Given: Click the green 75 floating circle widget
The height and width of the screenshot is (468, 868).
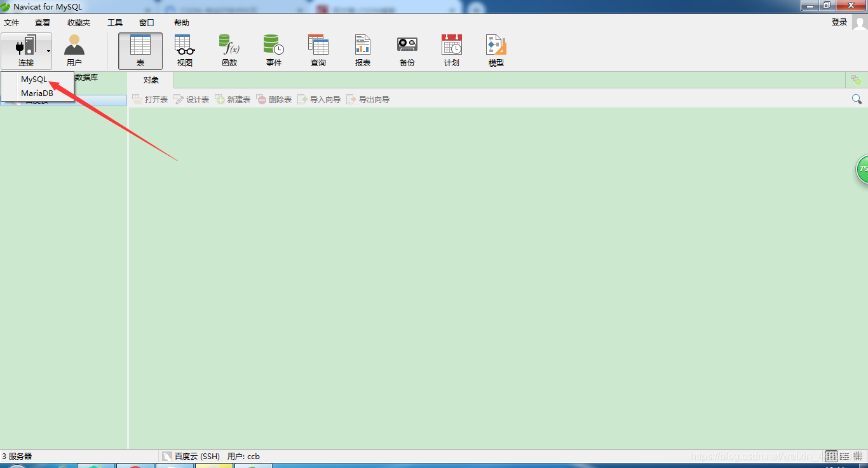Looking at the screenshot, I should (862, 169).
